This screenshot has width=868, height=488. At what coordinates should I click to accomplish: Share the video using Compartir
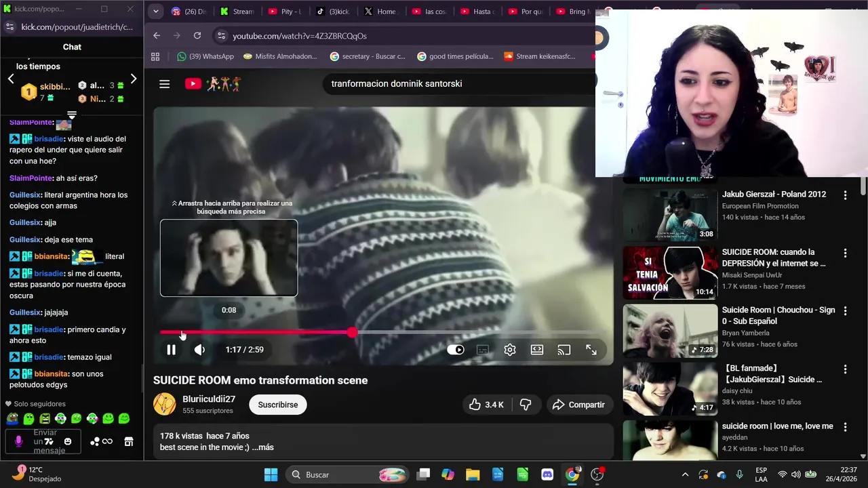click(x=578, y=405)
